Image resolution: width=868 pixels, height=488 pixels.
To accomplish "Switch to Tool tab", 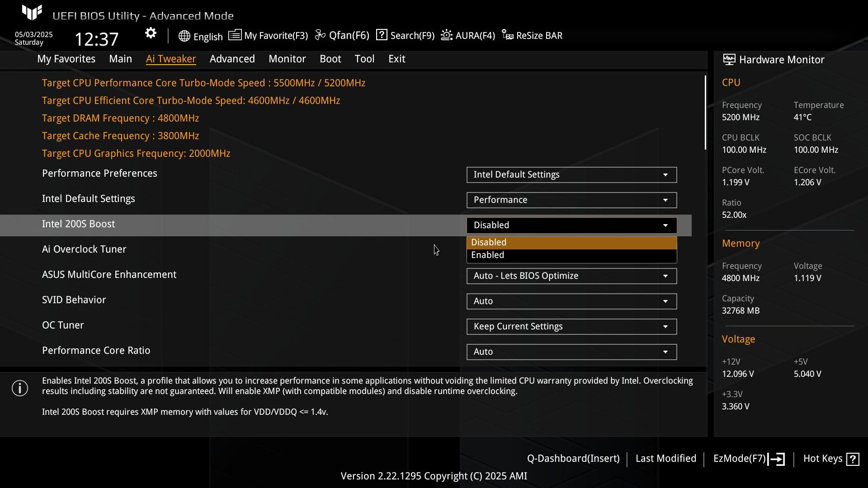I will coord(364,59).
